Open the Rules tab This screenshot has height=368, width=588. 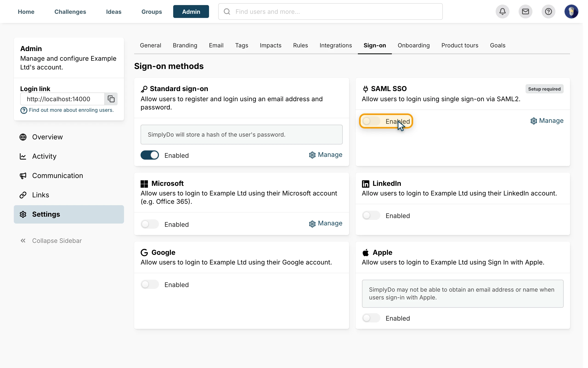[x=300, y=45]
